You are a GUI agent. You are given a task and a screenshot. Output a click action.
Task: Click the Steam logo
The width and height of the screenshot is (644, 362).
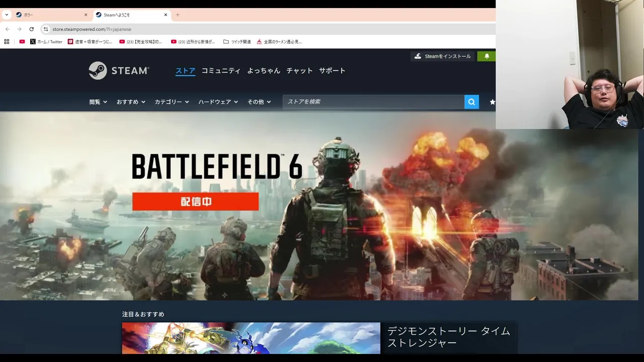119,71
